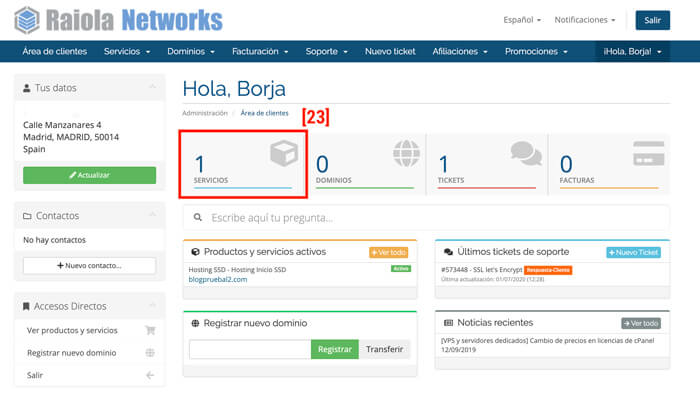Click the Dominios globe icon
The height and width of the screenshot is (401, 700).
pyautogui.click(x=406, y=153)
